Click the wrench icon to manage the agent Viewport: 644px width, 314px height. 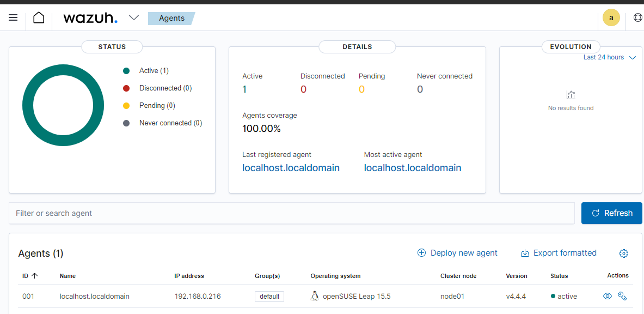tap(622, 296)
